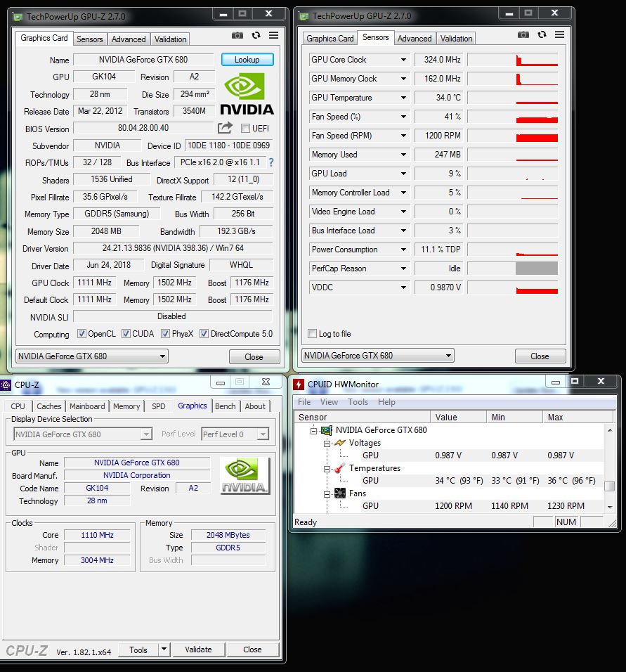Open GPU Temperature sensor dropdown
This screenshot has width=626, height=672.
point(403,98)
